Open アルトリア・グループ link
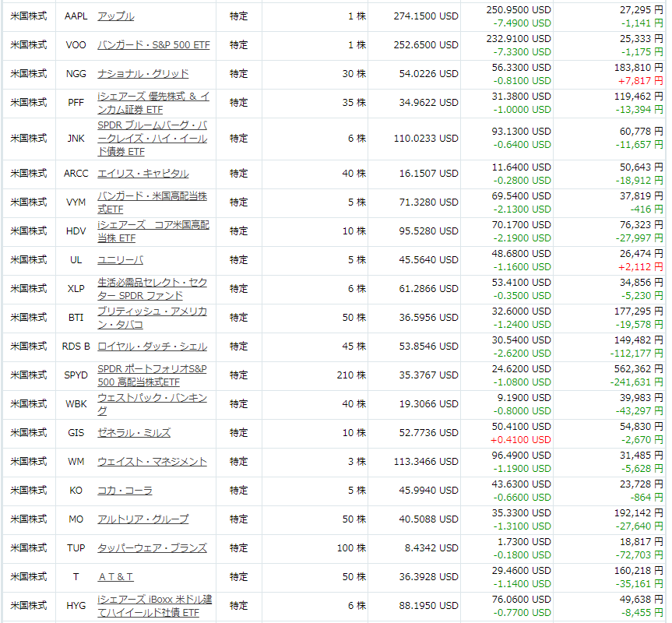The height and width of the screenshot is (623, 672). [x=142, y=519]
